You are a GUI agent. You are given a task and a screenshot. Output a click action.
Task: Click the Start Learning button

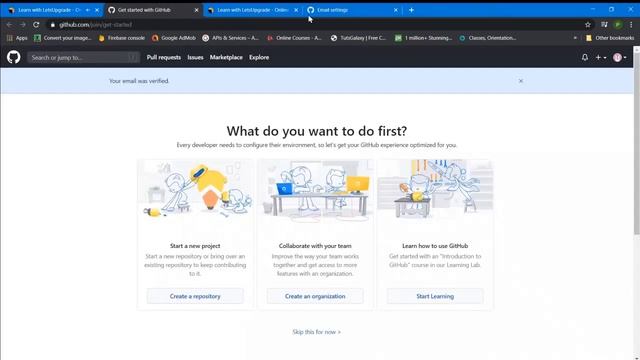[x=435, y=296]
